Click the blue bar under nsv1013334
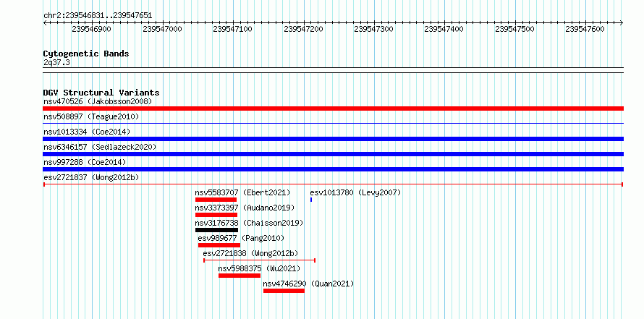644x319 pixels. tap(333, 139)
